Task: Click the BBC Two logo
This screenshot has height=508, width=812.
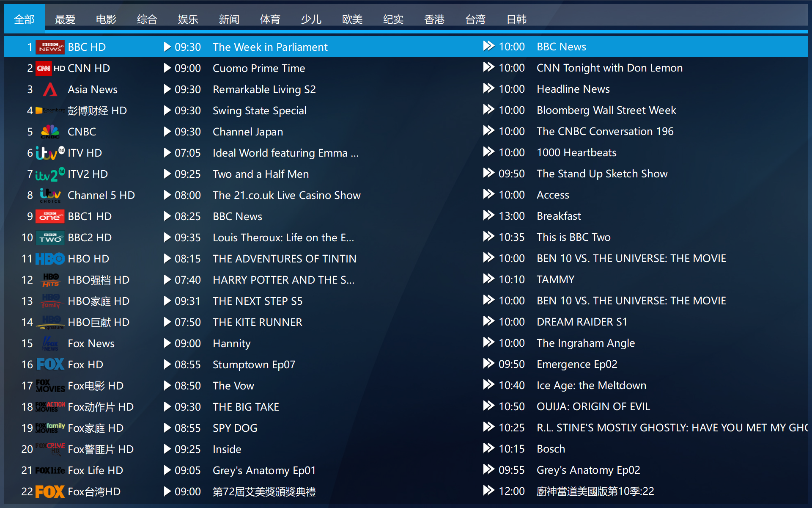Action: (x=50, y=237)
